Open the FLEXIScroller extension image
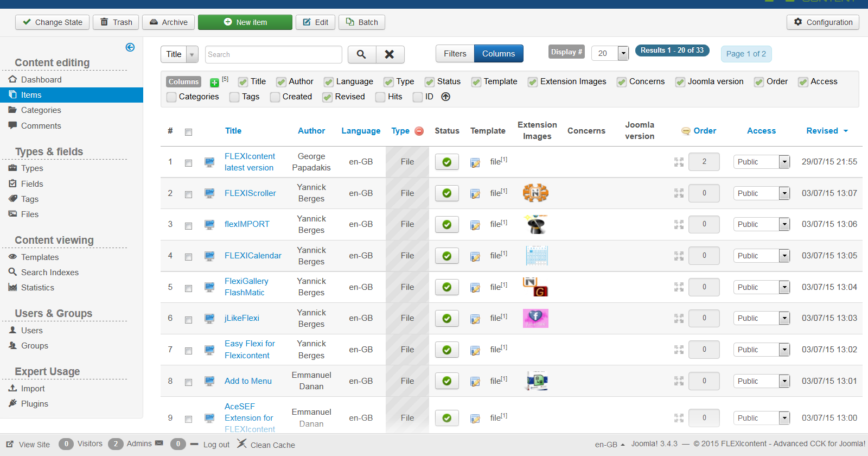Image resolution: width=868 pixels, height=456 pixels. coord(536,193)
